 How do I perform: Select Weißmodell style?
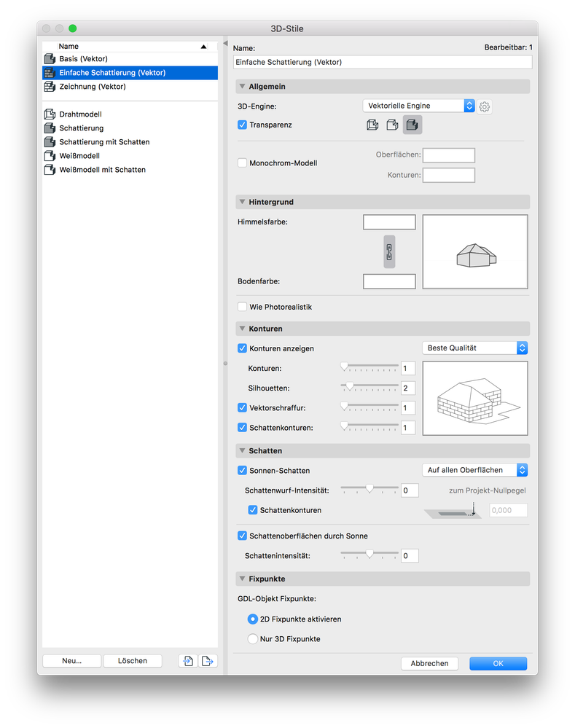(130, 156)
